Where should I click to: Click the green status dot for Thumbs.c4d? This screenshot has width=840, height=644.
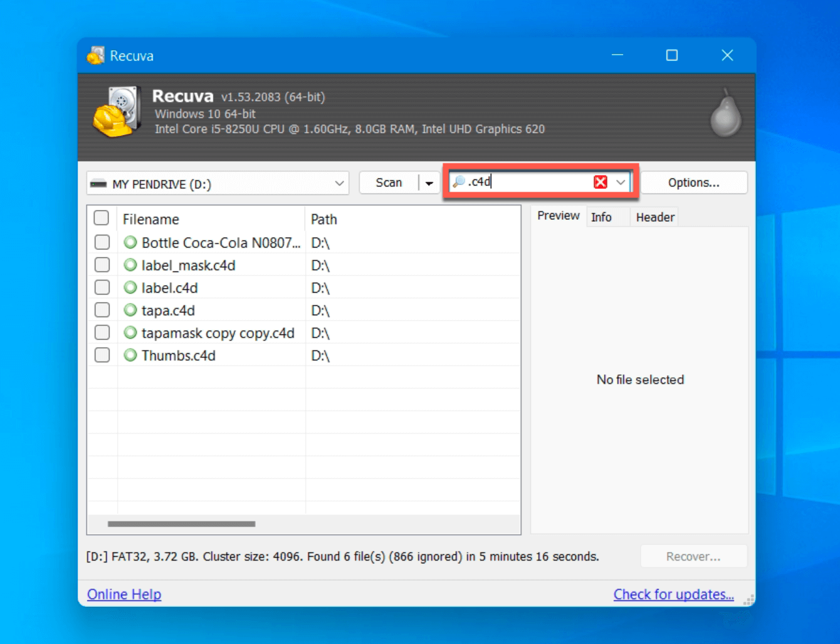pos(130,355)
